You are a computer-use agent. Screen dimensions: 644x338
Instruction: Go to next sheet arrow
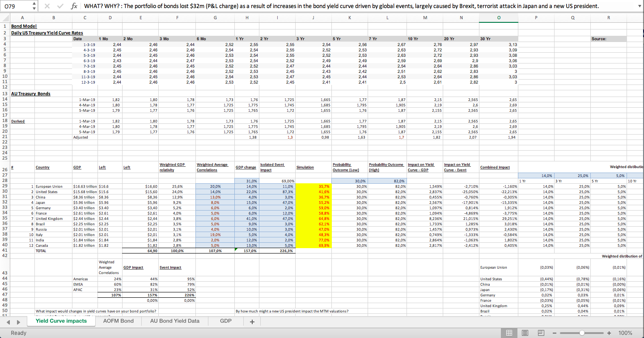tap(19, 321)
